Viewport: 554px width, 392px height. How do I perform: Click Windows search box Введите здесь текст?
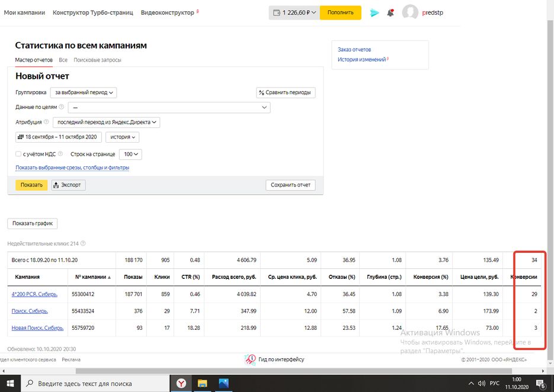pyautogui.click(x=95, y=384)
